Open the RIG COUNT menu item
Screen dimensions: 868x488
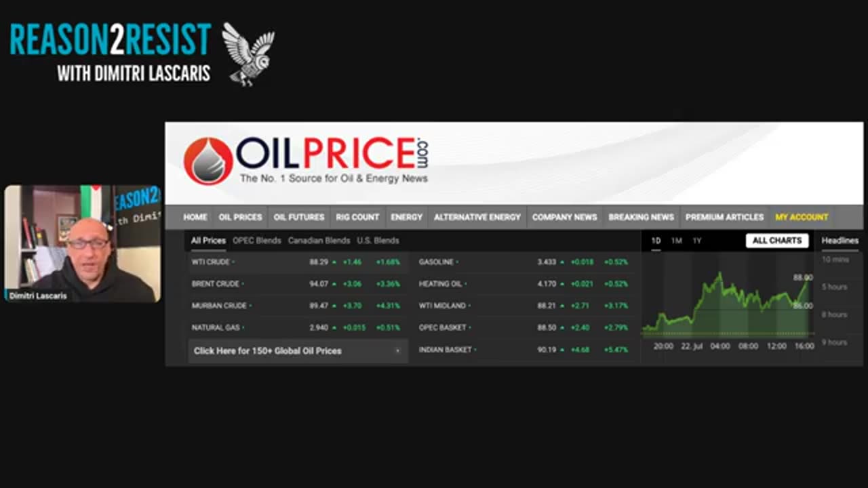pyautogui.click(x=357, y=217)
